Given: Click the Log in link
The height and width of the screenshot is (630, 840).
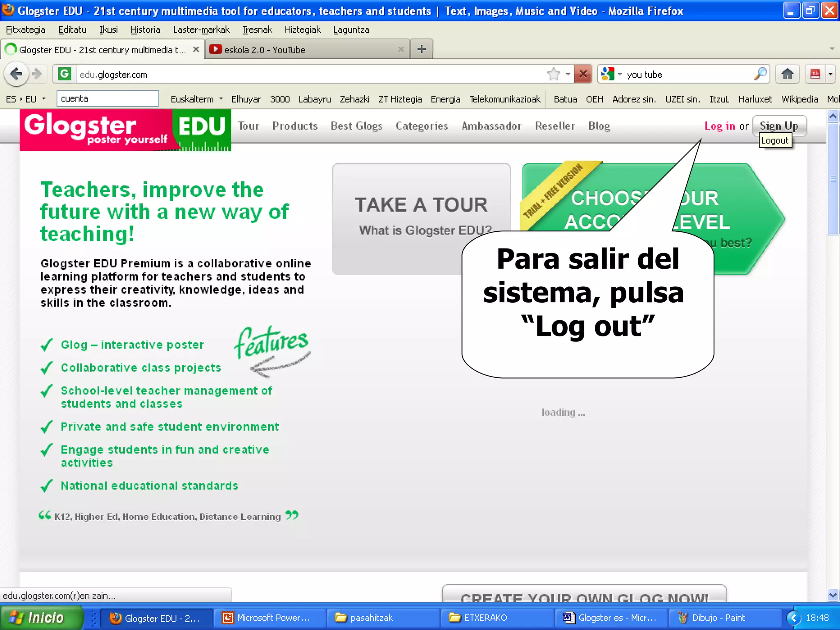Looking at the screenshot, I should (720, 126).
